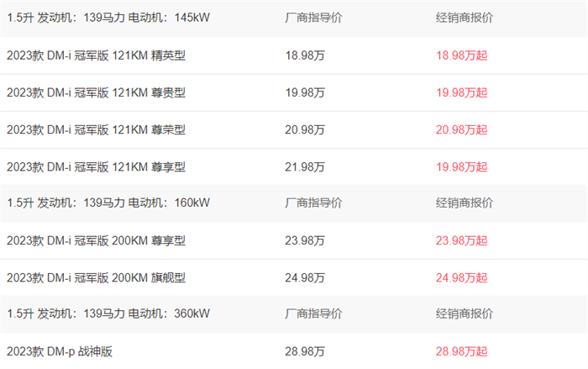
Task: Click dealer price 23.98万起 for 200KM 尊享型
Action: pos(462,240)
